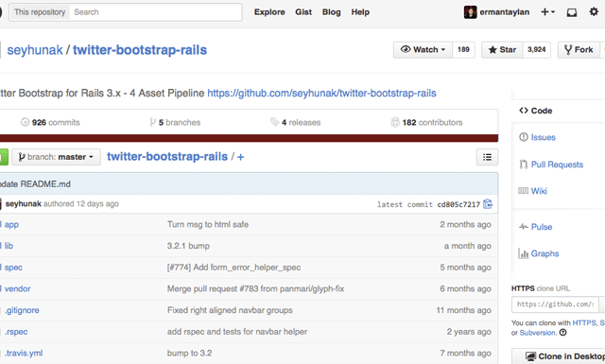Open the vendor folder
Viewport: 605px width, 364px height.
pos(17,288)
